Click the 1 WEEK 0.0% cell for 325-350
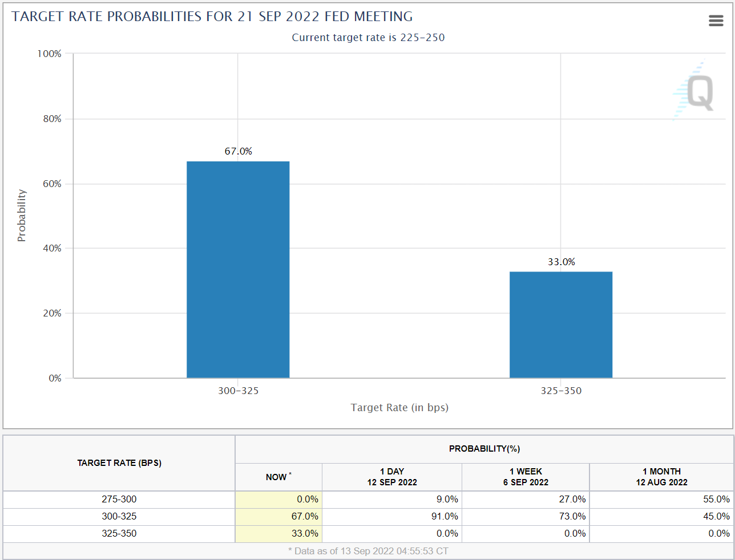The height and width of the screenshot is (560, 735). click(526, 533)
